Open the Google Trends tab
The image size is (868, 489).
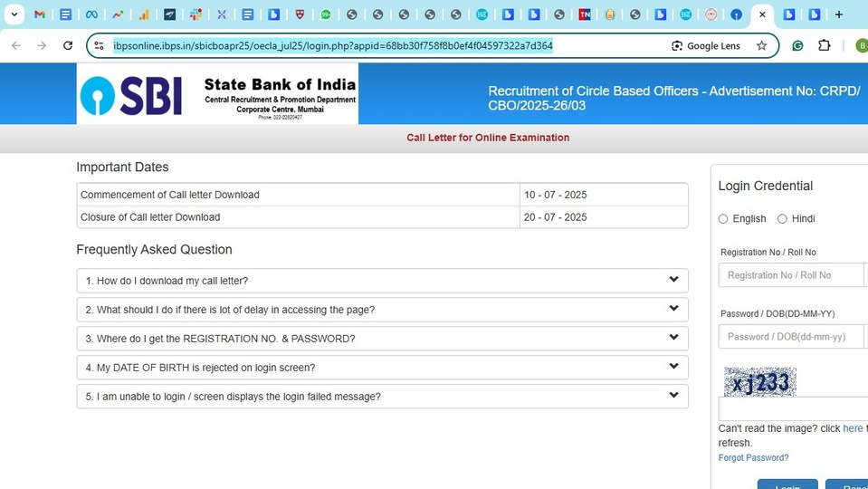[118, 15]
